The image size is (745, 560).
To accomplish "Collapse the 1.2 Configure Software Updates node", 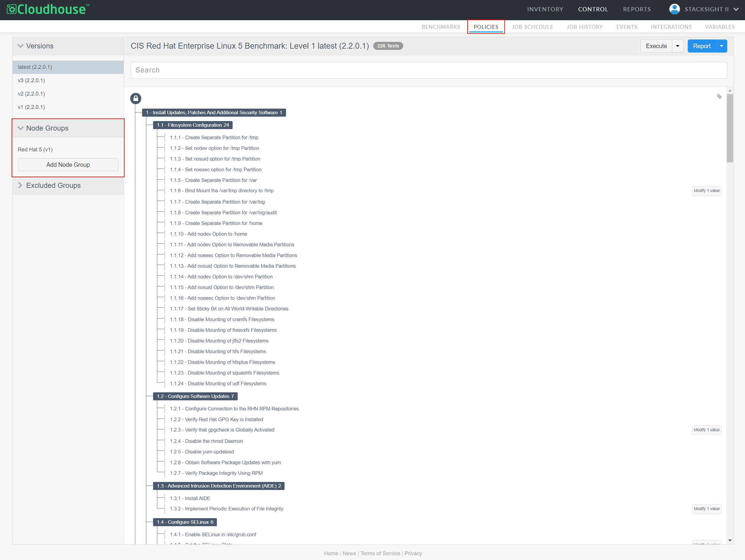I will 195,396.
